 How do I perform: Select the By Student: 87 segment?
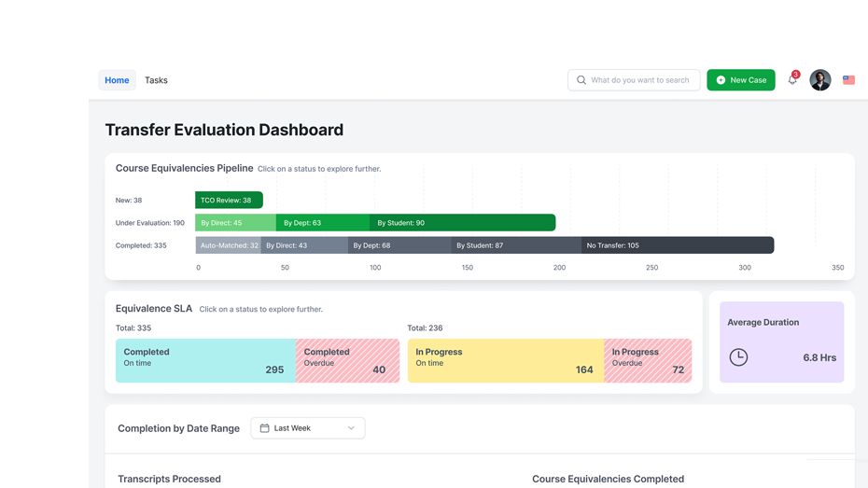[516, 245]
